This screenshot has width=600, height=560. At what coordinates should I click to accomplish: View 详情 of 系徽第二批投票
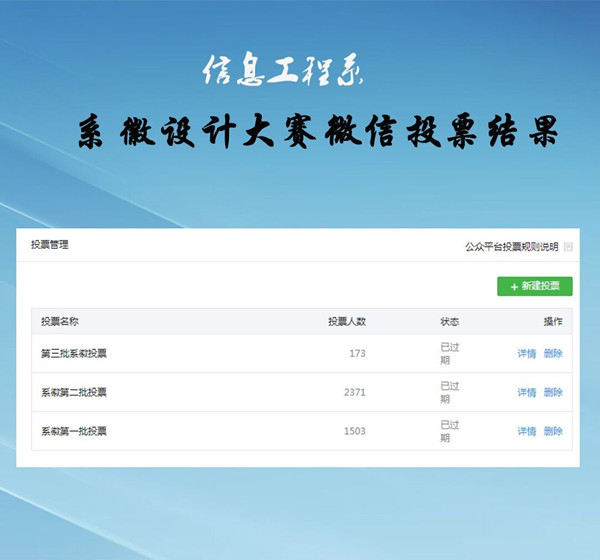coord(526,392)
